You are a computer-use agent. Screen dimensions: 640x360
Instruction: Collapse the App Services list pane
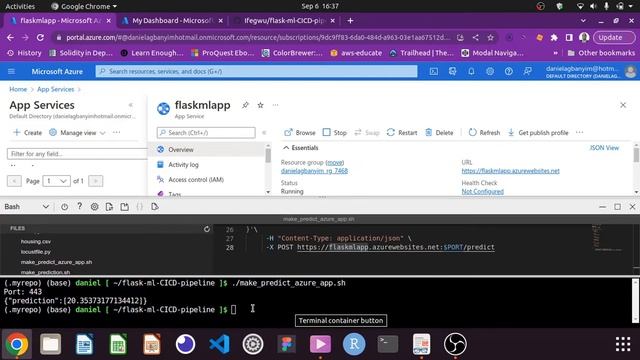tap(131, 105)
